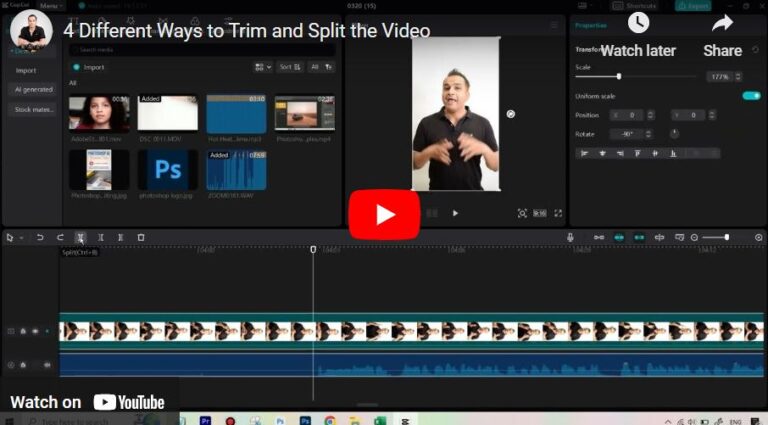
Task: Toggle the Uniform scale switch
Action: 751,96
